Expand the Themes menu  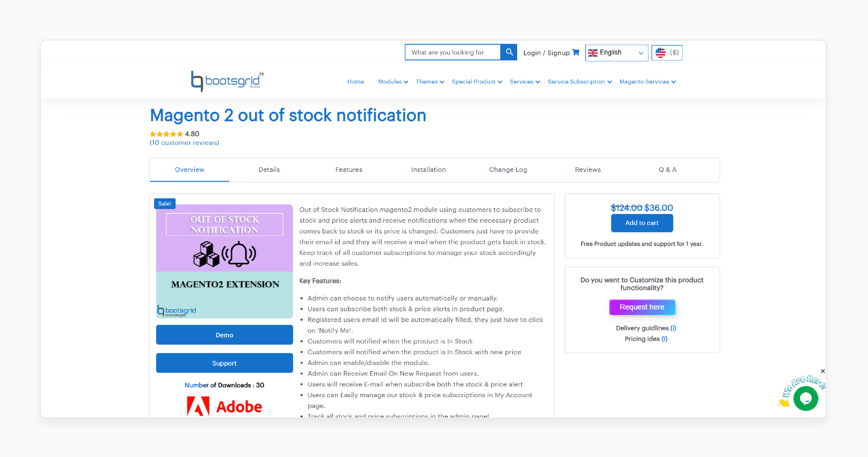coord(430,82)
